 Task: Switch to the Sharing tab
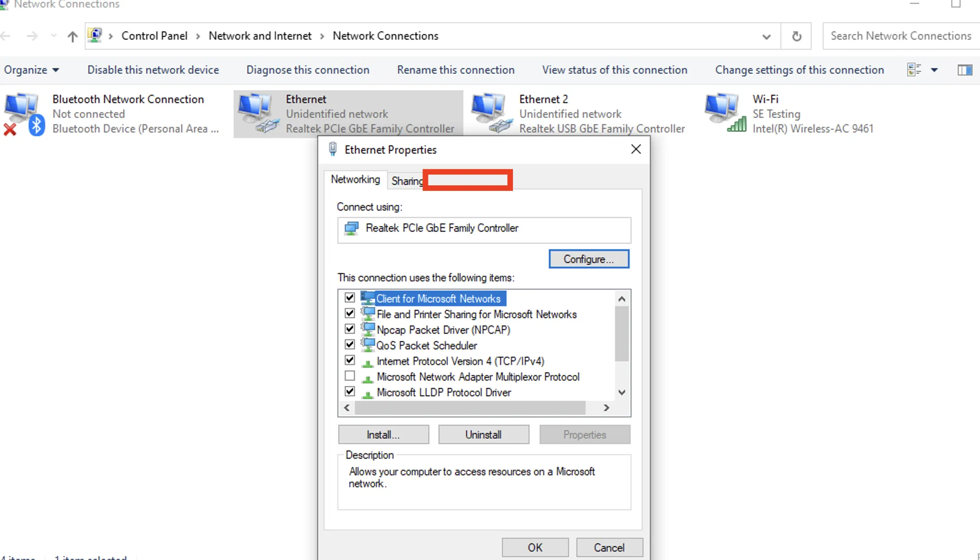click(x=406, y=181)
